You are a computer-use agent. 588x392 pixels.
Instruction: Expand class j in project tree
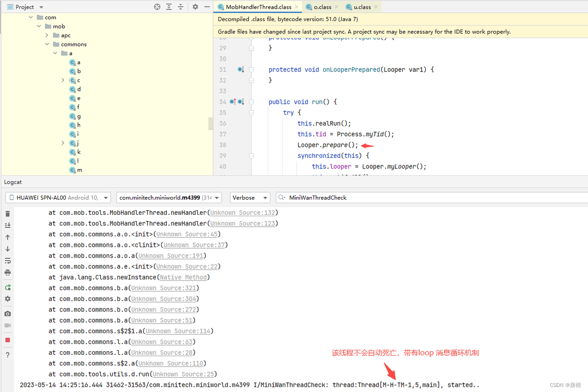[x=63, y=143]
